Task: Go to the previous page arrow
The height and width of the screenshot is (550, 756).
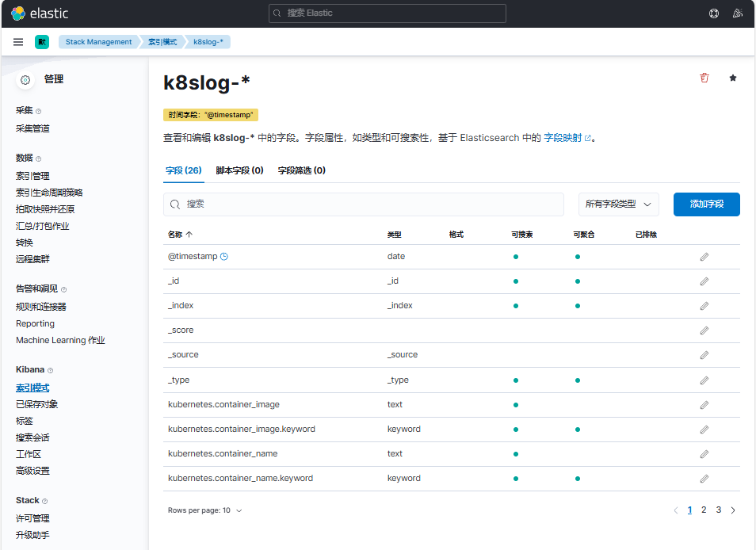Action: tap(675, 510)
